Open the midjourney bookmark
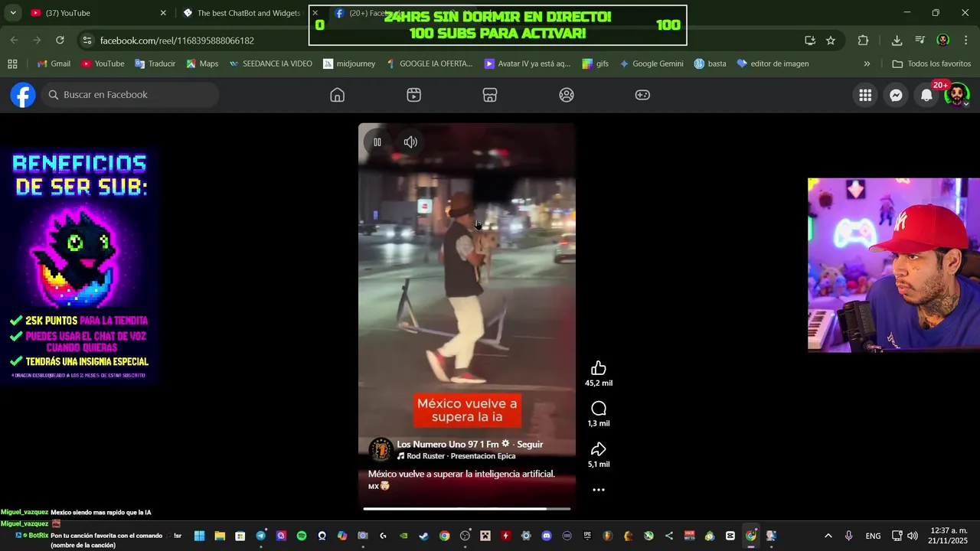 (349, 64)
